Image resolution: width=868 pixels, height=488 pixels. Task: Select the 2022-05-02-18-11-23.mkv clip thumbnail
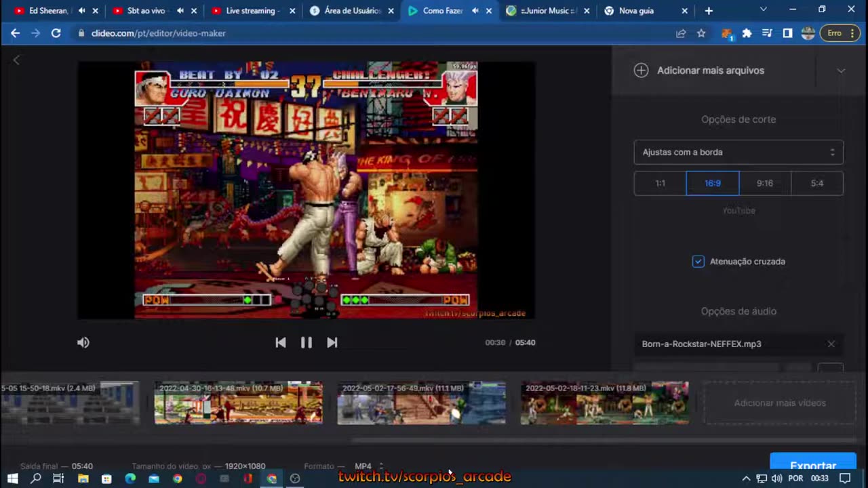tap(605, 403)
